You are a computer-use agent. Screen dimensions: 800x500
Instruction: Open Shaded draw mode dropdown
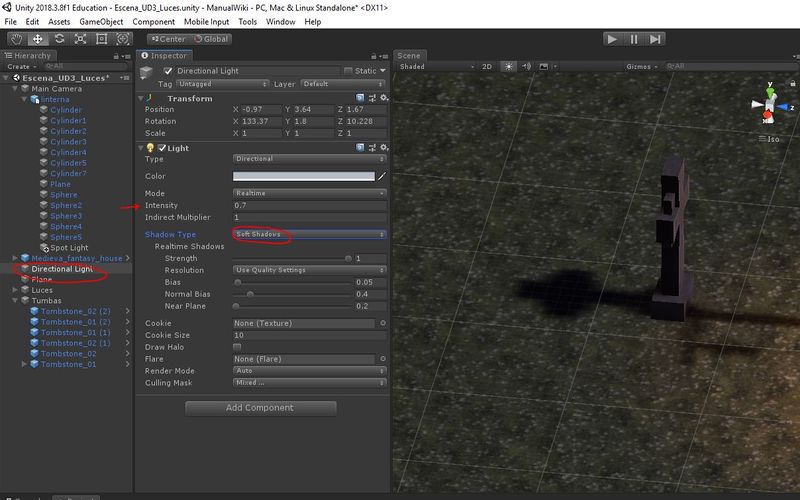pos(437,66)
